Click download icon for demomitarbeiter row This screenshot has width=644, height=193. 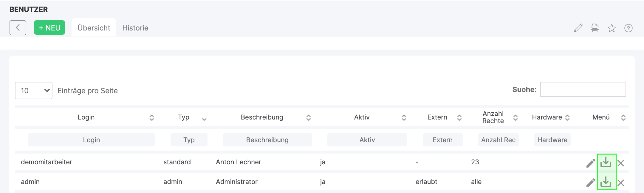coord(606,163)
